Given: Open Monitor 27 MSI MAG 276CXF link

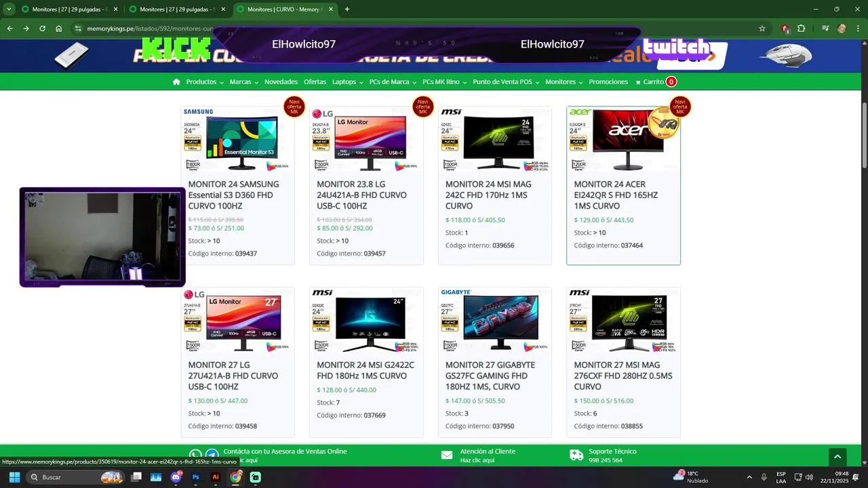Looking at the screenshot, I should point(623,375).
